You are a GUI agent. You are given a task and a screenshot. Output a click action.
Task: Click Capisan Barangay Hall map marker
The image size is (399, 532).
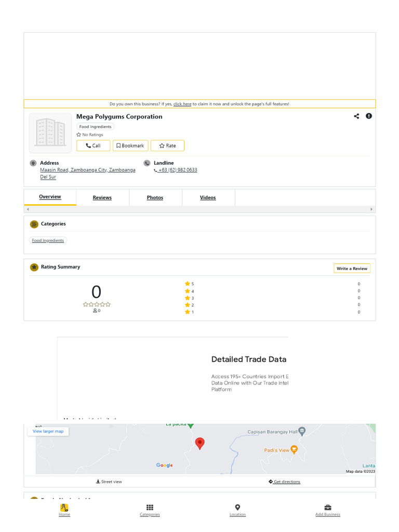[302, 431]
